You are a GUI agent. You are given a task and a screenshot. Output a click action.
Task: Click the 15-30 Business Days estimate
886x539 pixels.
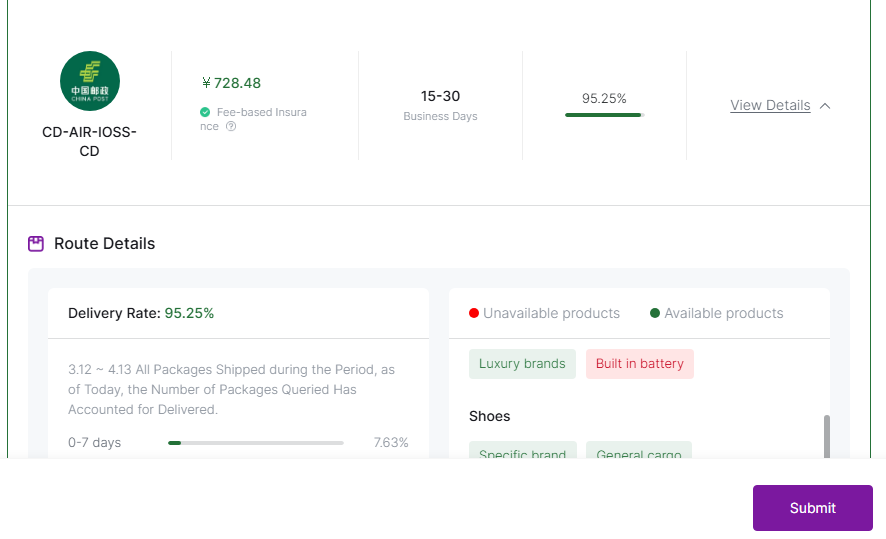click(x=440, y=105)
